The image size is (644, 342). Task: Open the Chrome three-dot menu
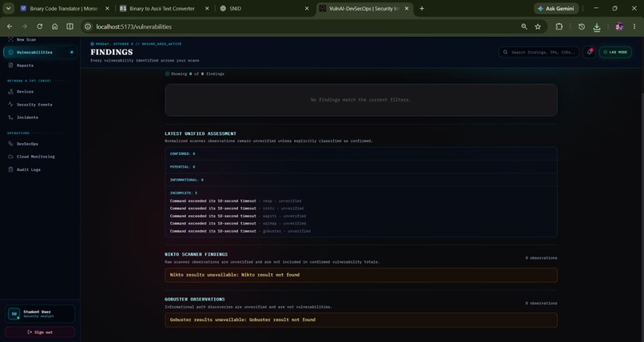tap(634, 26)
